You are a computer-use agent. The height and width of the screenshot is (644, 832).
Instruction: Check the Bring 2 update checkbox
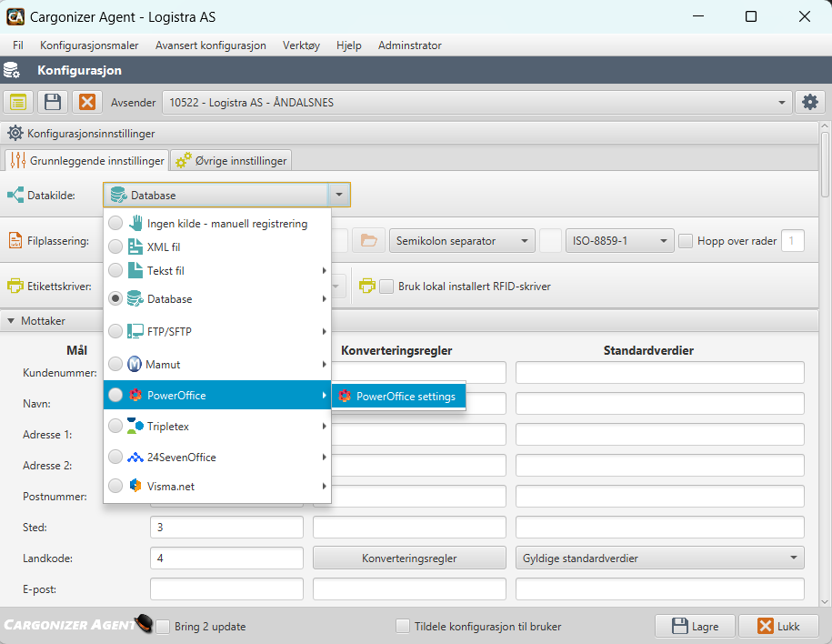click(x=163, y=626)
